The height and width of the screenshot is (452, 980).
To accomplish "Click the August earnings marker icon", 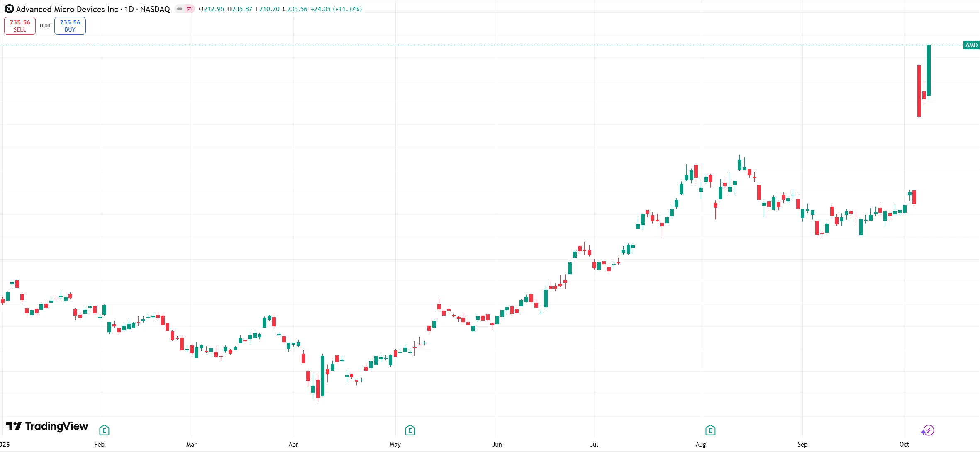I will coord(710,430).
